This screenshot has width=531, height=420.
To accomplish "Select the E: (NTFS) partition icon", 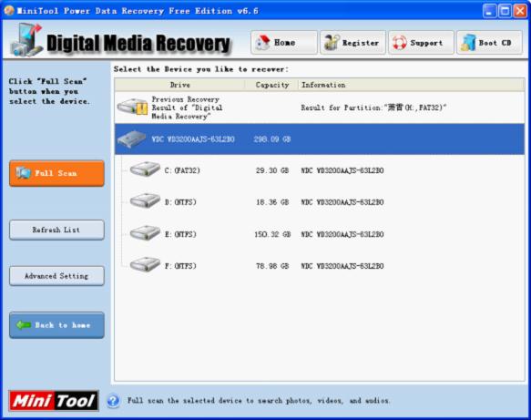I will [145, 233].
